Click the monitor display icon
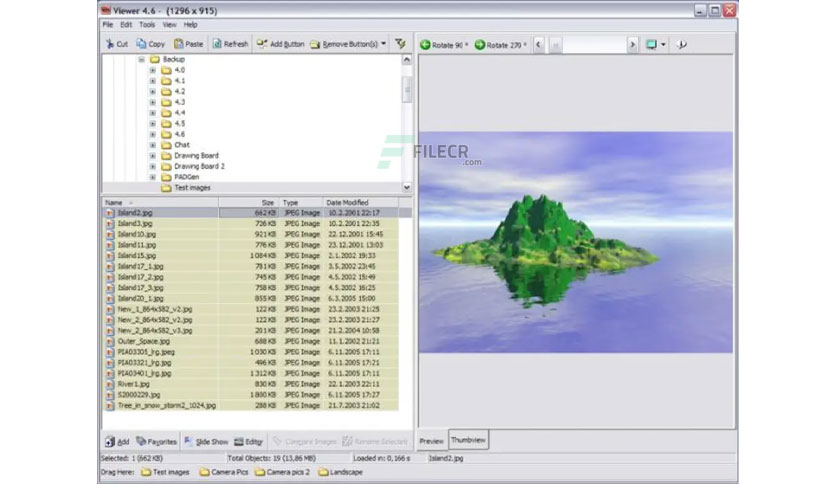This screenshot has height=484, width=836. pos(651,45)
